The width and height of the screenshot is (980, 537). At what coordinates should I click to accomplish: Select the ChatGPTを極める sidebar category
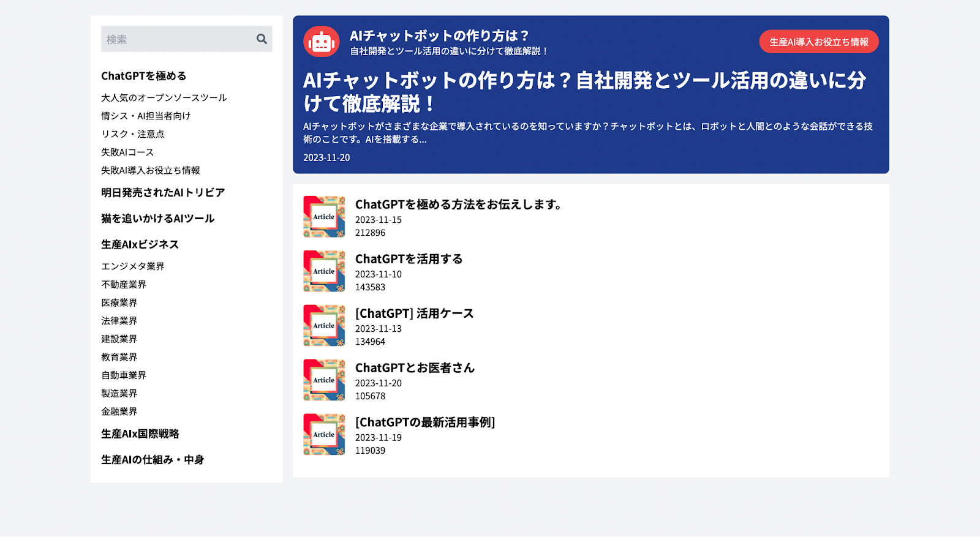pyautogui.click(x=144, y=76)
